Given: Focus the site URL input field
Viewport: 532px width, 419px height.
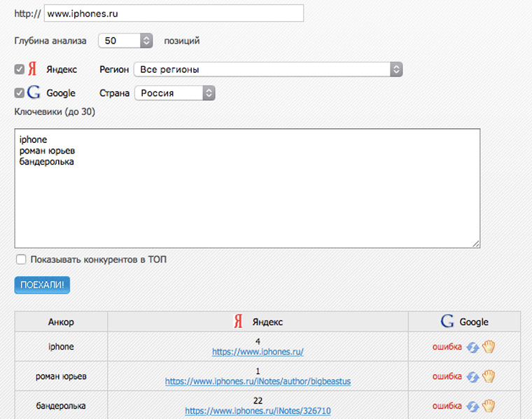Looking at the screenshot, I should pyautogui.click(x=174, y=13).
